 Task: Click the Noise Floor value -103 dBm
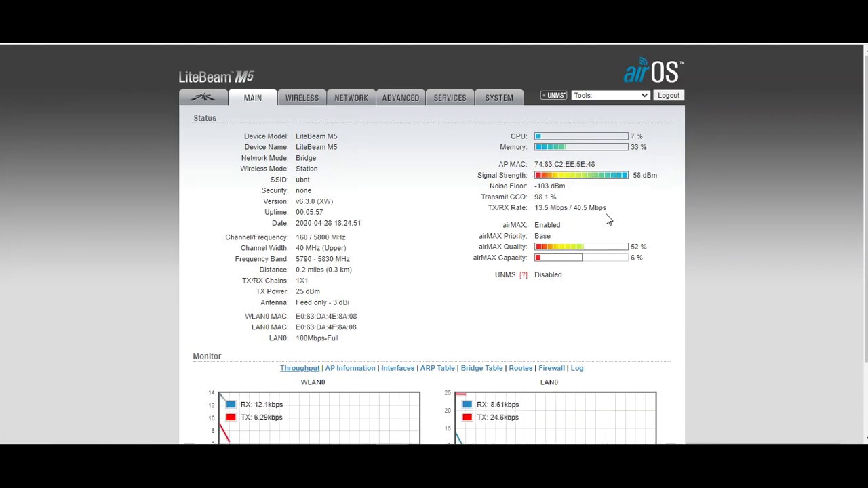[x=549, y=186]
